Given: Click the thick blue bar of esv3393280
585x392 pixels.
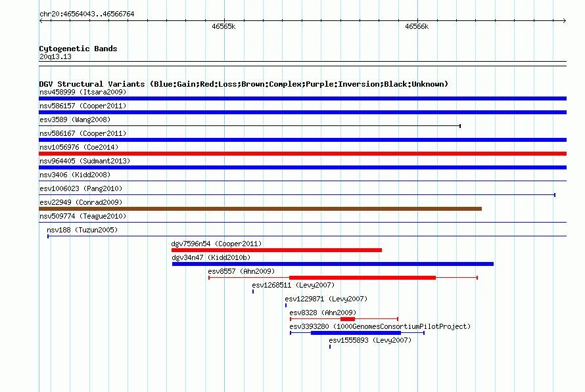Looking at the screenshot, I should click(356, 333).
